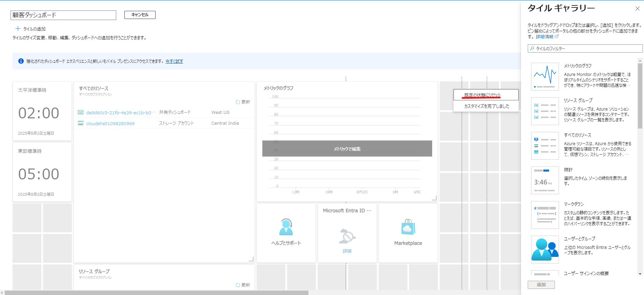Click the Pacific Standard Time clock tile
Screen dimensions: 644x295
point(42,111)
